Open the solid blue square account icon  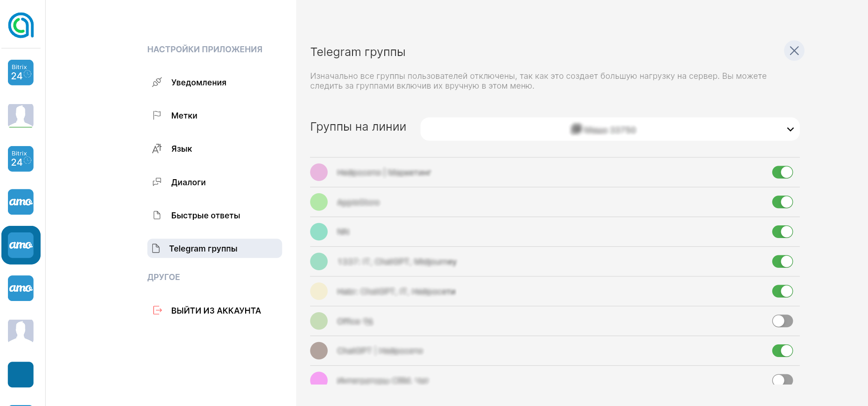tap(21, 374)
